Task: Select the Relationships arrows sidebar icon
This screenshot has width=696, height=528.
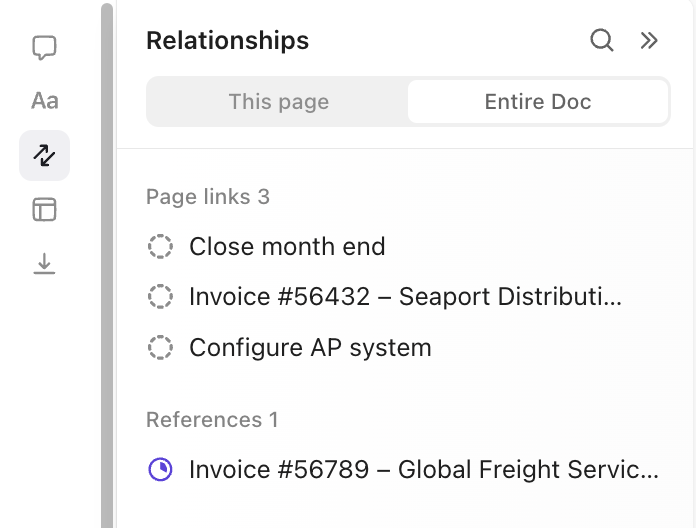Action: point(44,155)
